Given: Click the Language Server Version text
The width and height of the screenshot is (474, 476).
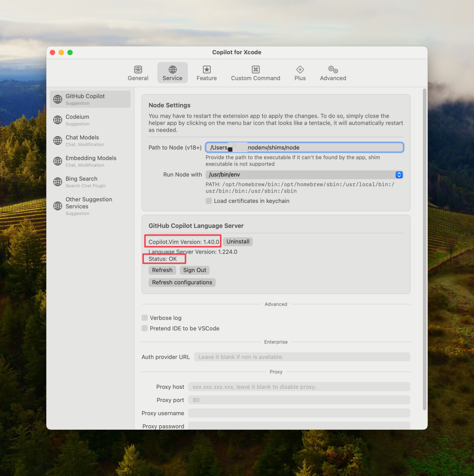Looking at the screenshot, I should coord(193,252).
